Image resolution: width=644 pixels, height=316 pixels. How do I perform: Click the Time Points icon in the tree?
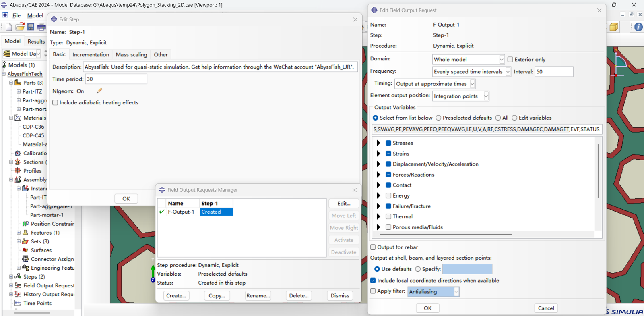point(18,303)
